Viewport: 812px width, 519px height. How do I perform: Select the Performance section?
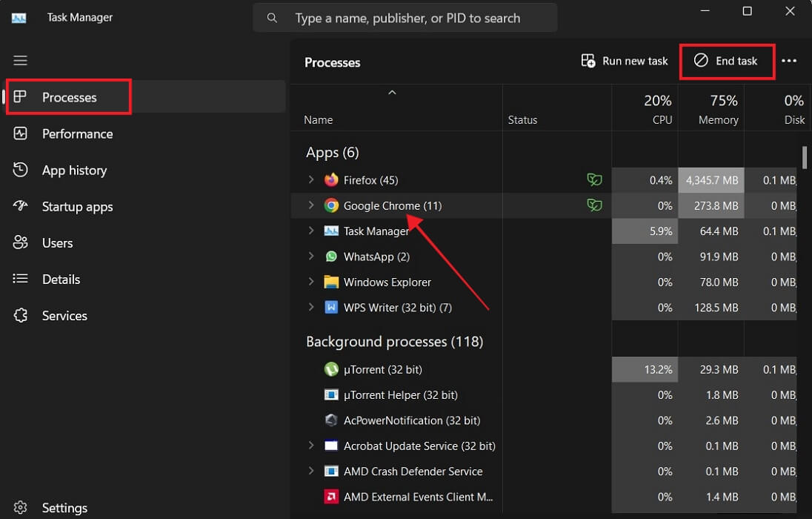[78, 133]
